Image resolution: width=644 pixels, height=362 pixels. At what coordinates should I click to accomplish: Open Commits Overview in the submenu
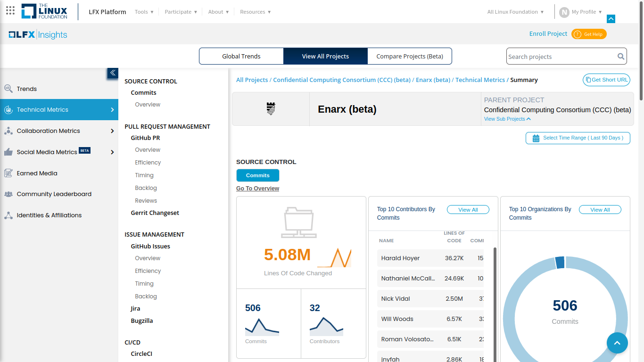pos(148,105)
